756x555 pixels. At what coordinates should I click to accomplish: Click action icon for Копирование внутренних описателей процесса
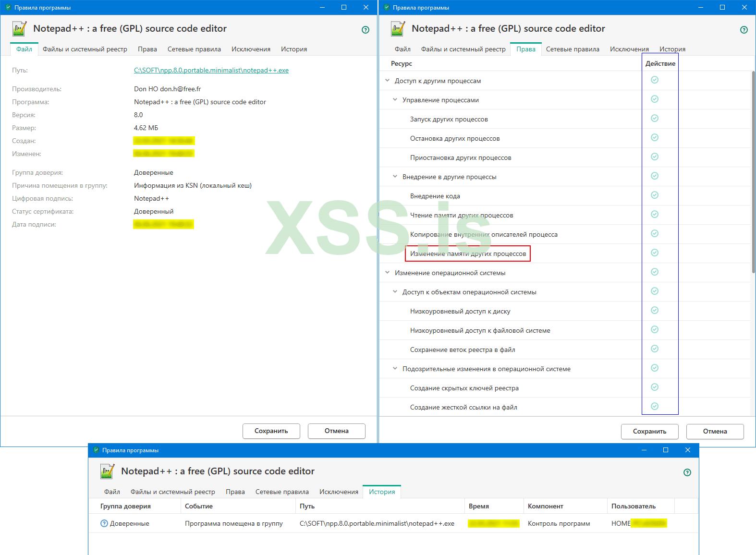655,233
